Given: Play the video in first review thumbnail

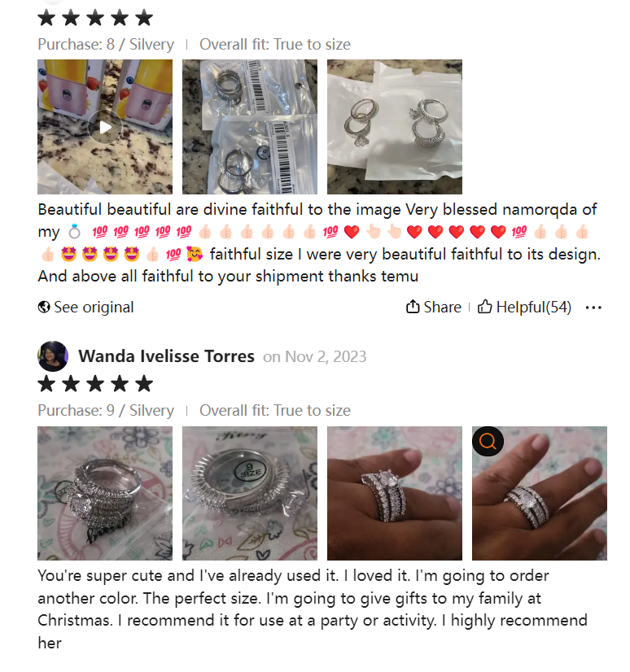Looking at the screenshot, I should click(105, 127).
